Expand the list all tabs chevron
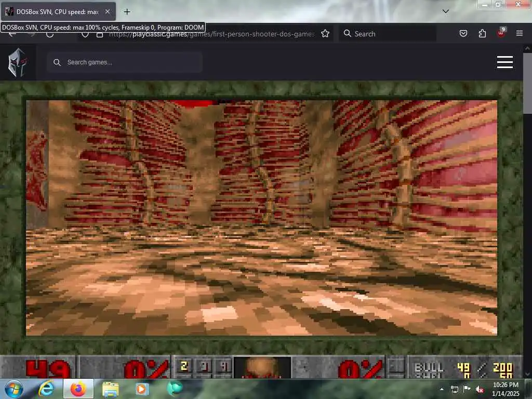 (x=446, y=11)
